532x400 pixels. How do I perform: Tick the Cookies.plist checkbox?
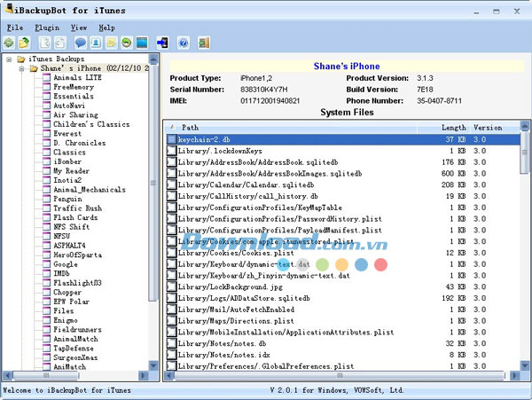[172, 253]
